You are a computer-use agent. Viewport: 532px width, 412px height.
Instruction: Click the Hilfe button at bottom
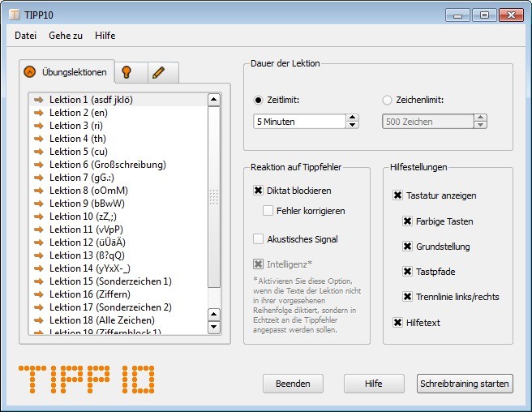(374, 384)
